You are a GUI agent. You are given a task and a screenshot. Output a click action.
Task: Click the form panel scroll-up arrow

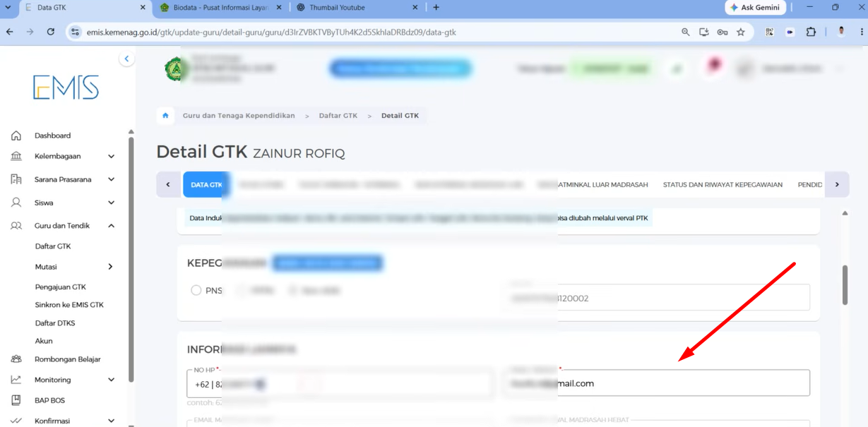tap(845, 213)
